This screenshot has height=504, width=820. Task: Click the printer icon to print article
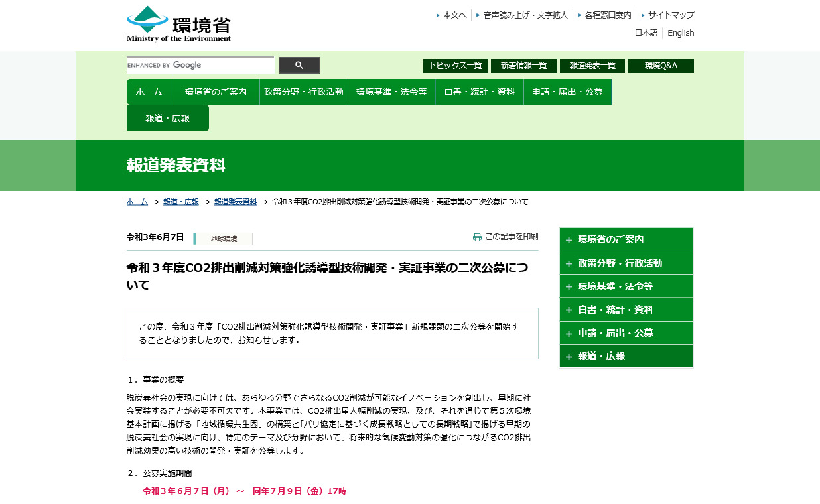coord(477,237)
